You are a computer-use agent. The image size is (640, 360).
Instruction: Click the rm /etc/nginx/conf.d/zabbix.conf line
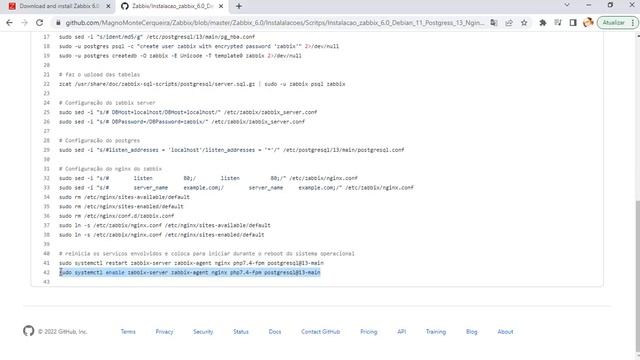pyautogui.click(x=117, y=216)
